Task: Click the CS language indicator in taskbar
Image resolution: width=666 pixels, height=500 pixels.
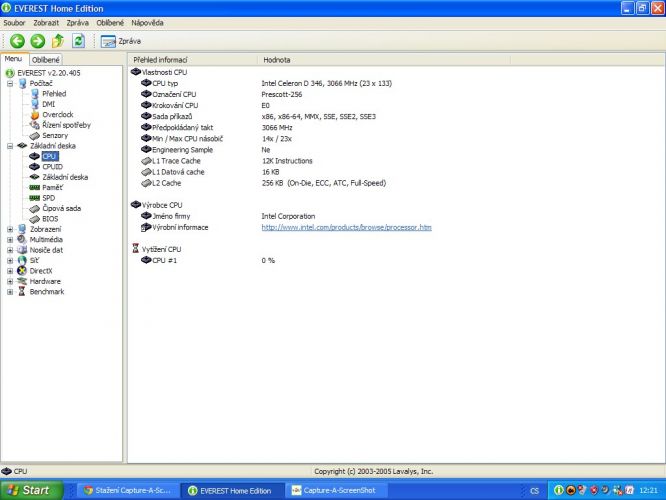Action: (x=534, y=491)
